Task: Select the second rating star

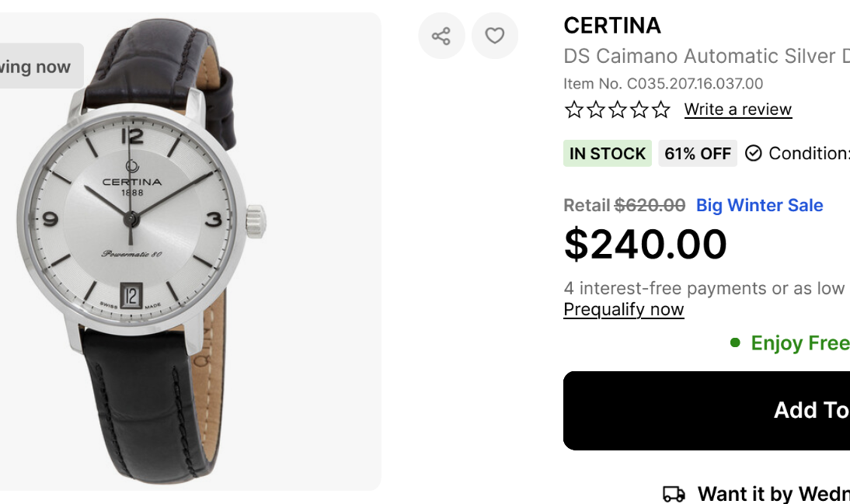Action: 596,110
